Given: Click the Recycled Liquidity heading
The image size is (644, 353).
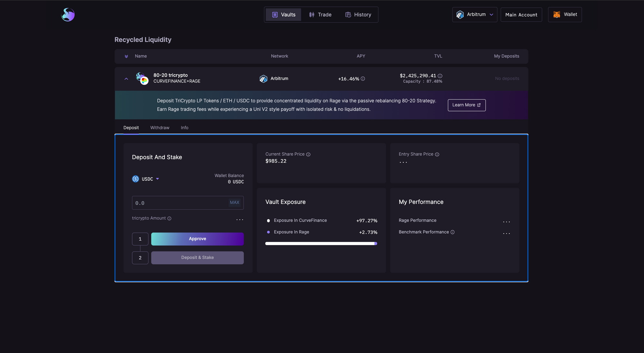Looking at the screenshot, I should tap(143, 40).
